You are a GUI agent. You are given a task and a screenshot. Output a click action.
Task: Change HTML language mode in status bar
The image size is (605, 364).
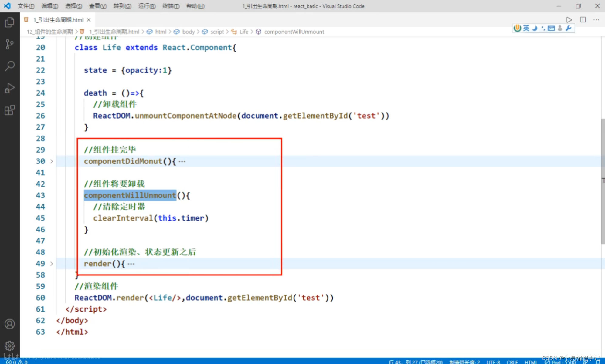click(531, 362)
